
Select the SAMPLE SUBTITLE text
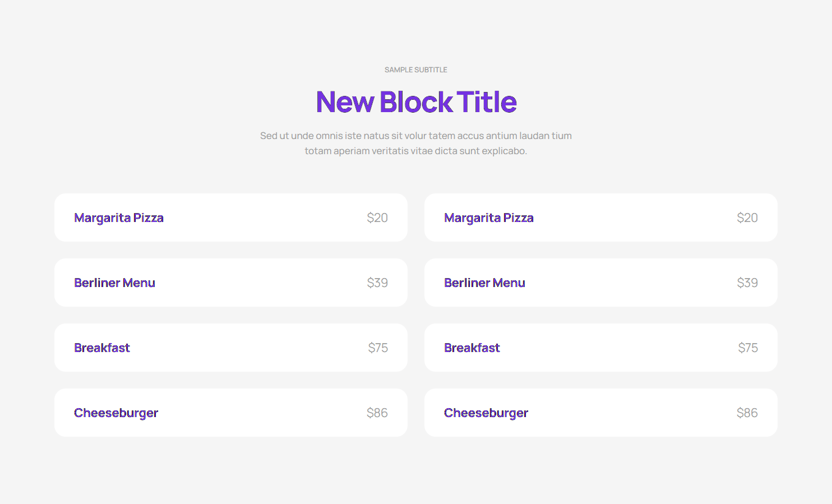point(416,70)
